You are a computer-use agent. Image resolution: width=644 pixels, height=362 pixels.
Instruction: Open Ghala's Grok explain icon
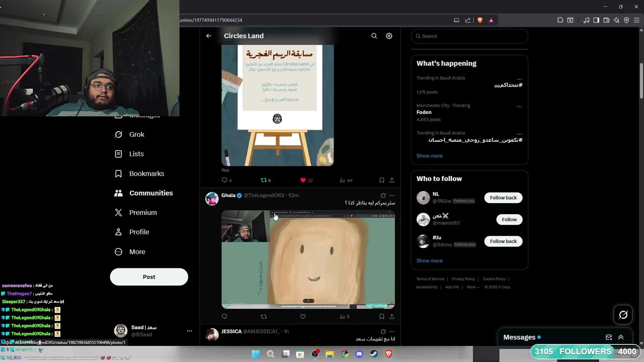pyautogui.click(x=383, y=195)
